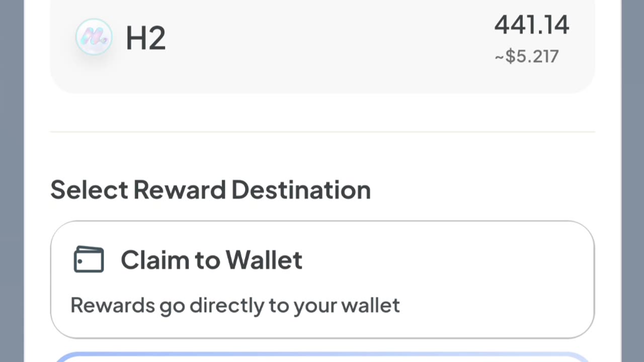Viewport: 644px width, 362px height.
Task: Click the H2 token logo icon
Action: click(x=94, y=37)
